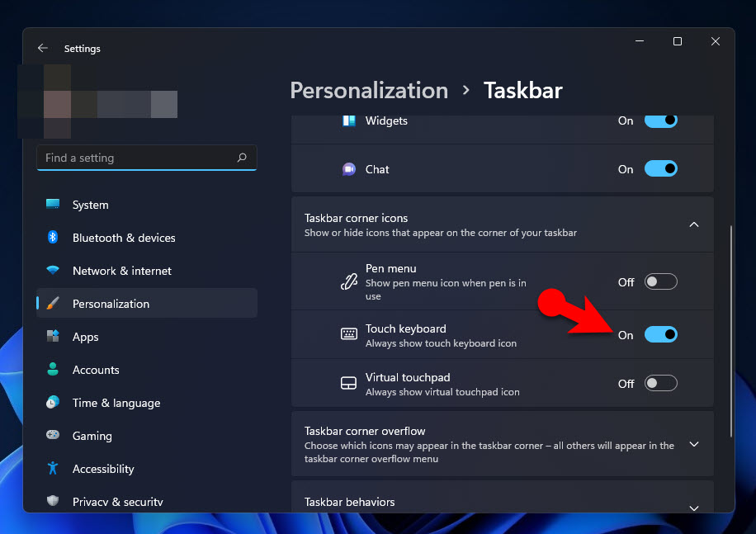756x534 pixels.
Task: Click the search magnifier icon
Action: tap(242, 158)
